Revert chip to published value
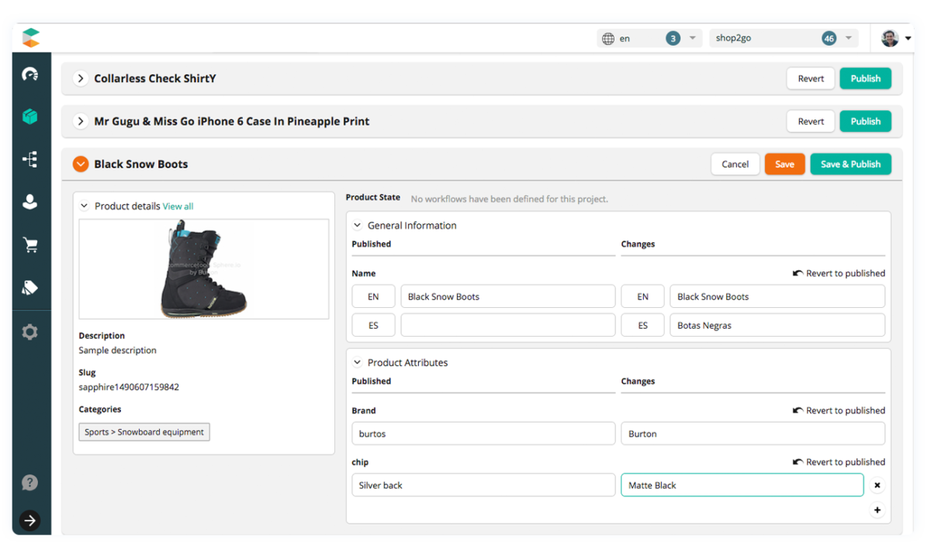The width and height of the screenshot is (931, 560). pyautogui.click(x=839, y=462)
